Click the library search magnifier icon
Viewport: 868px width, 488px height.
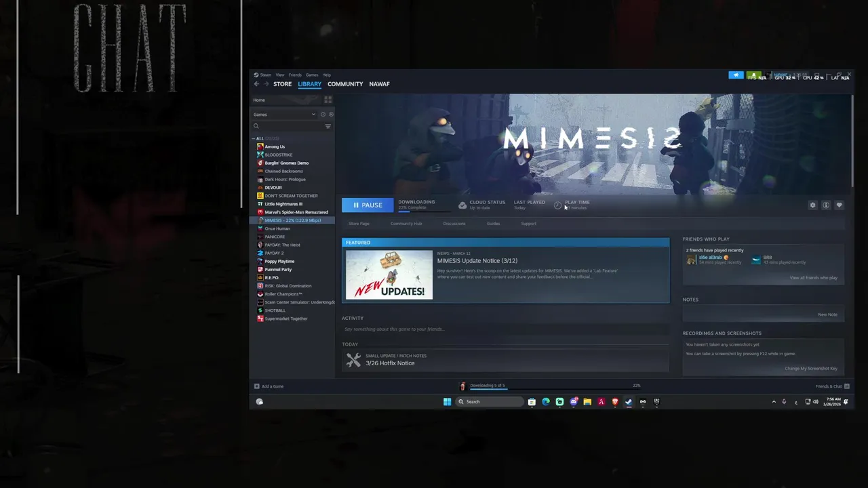tap(256, 126)
